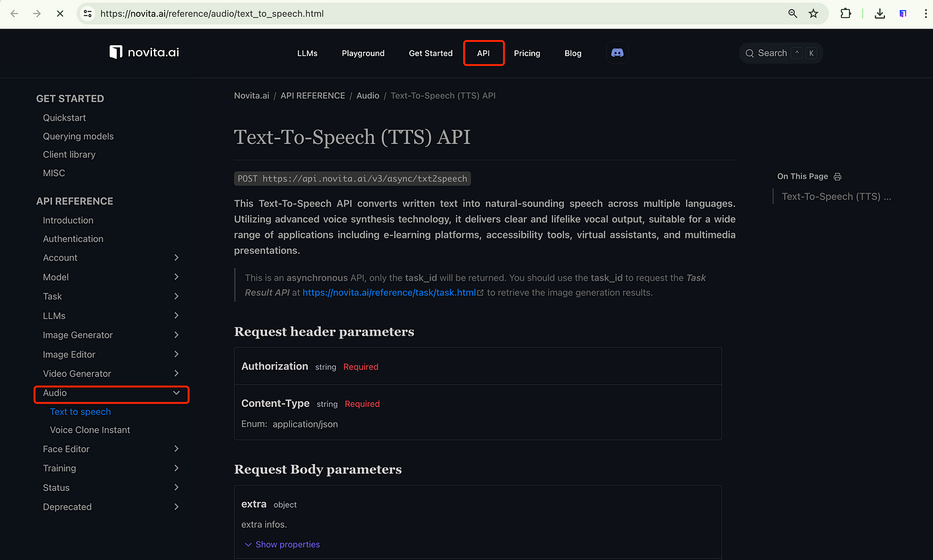Screen dimensions: 933x560
Task: Open Voice Clone Instant page
Action: [90, 430]
